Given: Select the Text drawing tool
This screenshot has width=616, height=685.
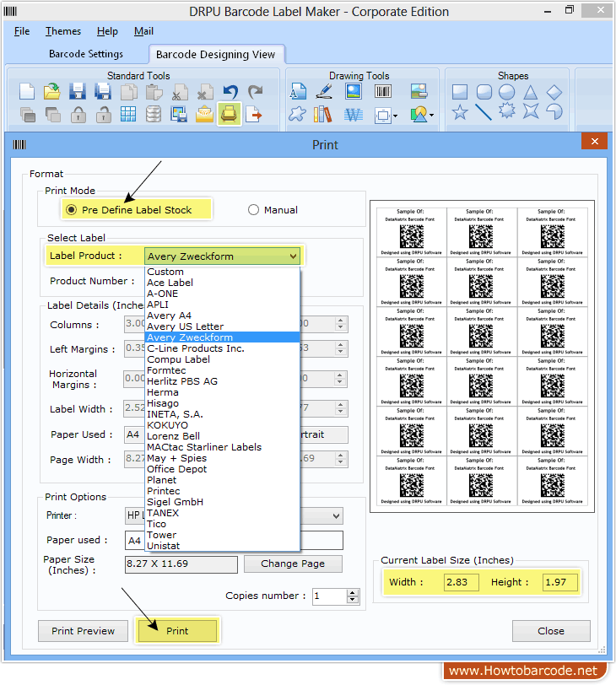Looking at the screenshot, I should click(298, 91).
